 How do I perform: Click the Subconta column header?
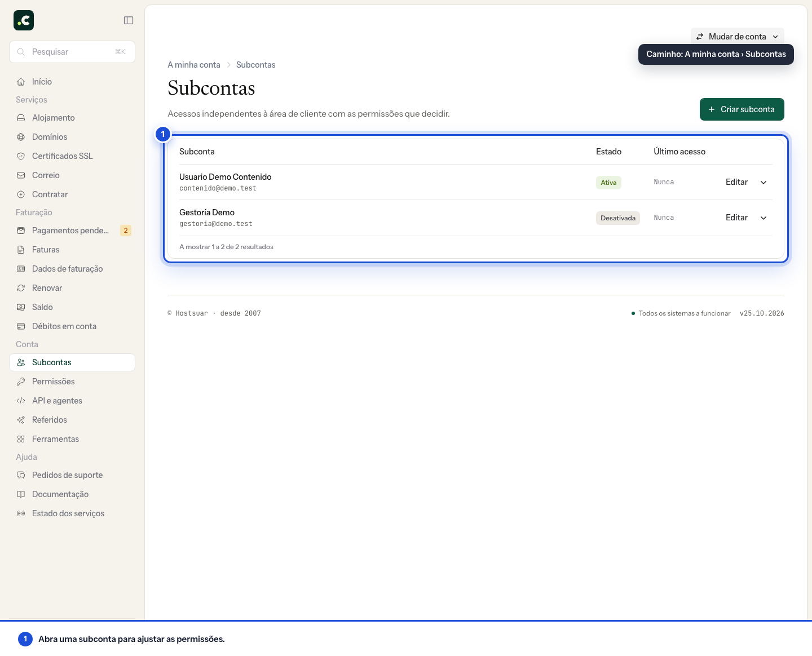(x=197, y=152)
